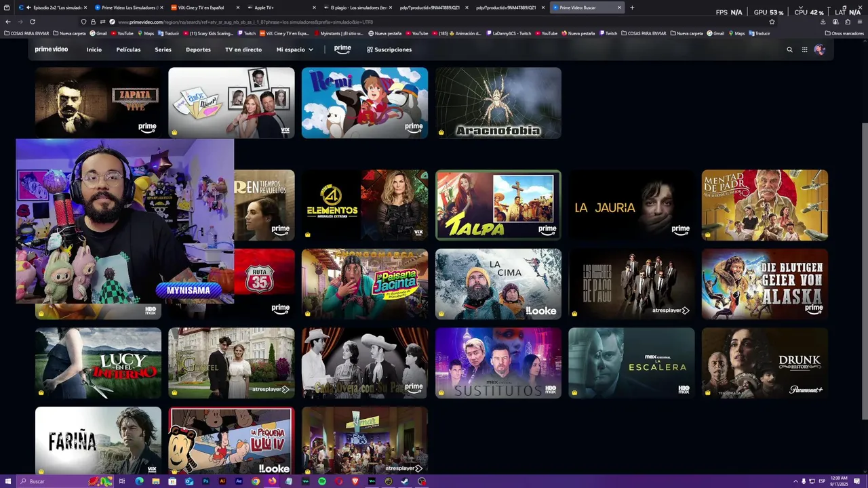Viewport: 868px width, 488px height.
Task: Bookmark this page with star icon
Action: (772, 22)
